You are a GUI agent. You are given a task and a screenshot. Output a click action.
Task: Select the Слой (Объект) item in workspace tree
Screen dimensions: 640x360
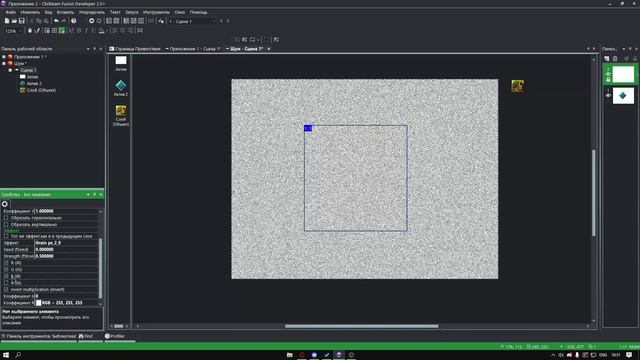pyautogui.click(x=38, y=90)
